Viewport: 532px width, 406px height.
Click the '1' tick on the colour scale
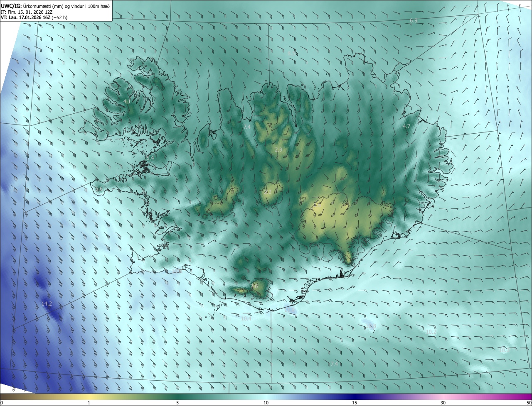pos(89,403)
